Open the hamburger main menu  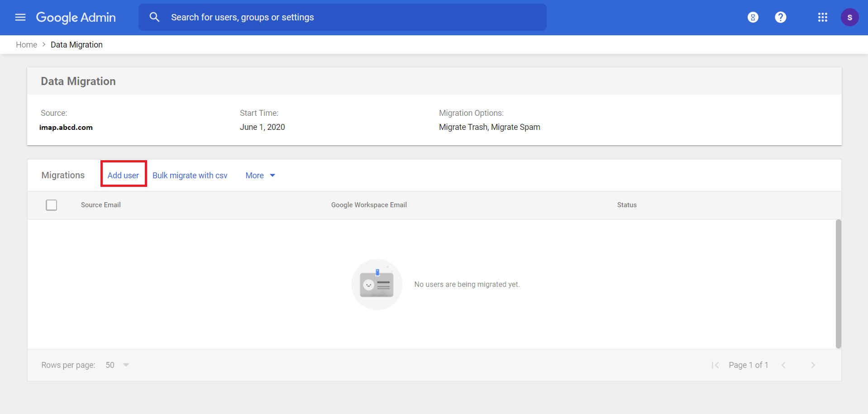click(20, 17)
